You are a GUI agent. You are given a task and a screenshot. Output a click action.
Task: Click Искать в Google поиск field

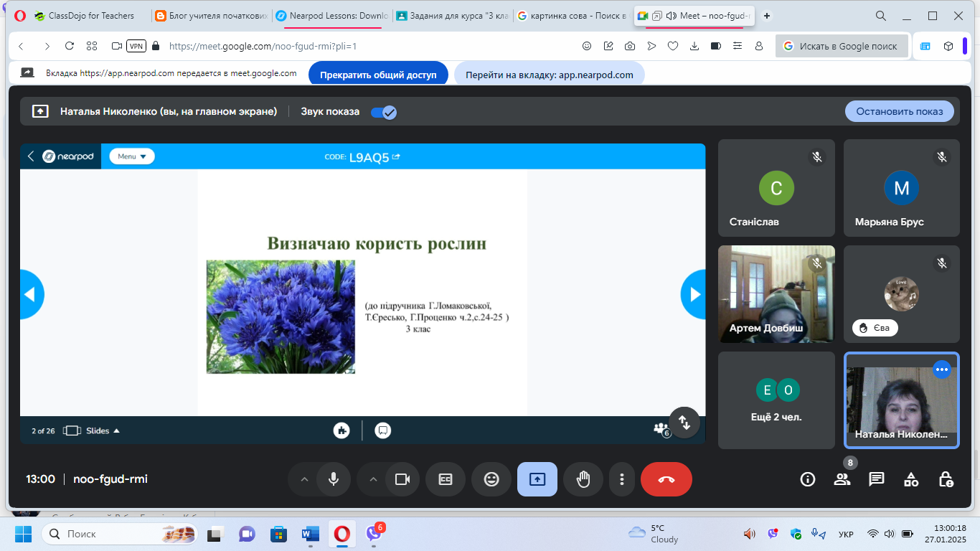coord(842,46)
